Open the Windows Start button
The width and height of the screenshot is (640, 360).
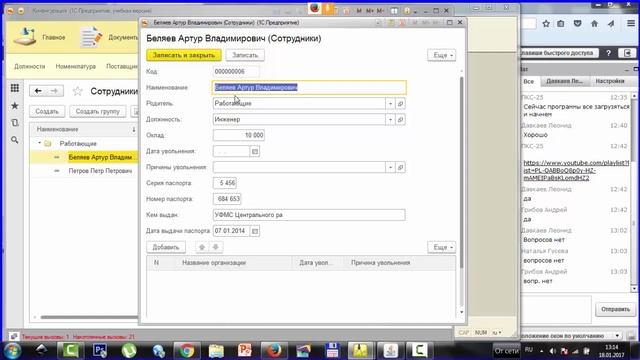[12, 351]
